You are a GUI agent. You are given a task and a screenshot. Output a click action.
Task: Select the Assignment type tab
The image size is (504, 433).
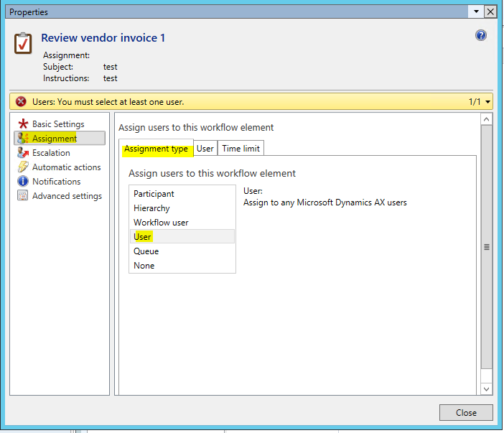pyautogui.click(x=156, y=149)
